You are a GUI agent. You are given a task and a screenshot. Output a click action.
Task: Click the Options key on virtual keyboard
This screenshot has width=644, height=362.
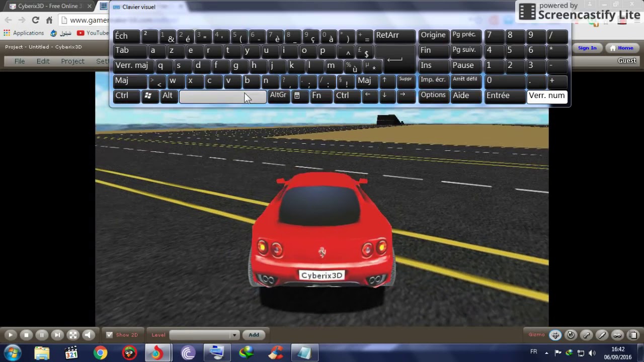(434, 96)
